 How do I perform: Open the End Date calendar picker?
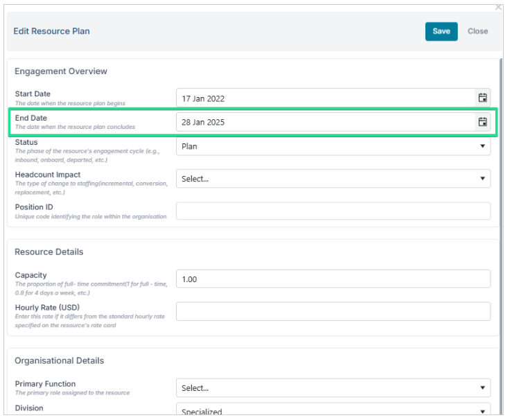point(482,122)
